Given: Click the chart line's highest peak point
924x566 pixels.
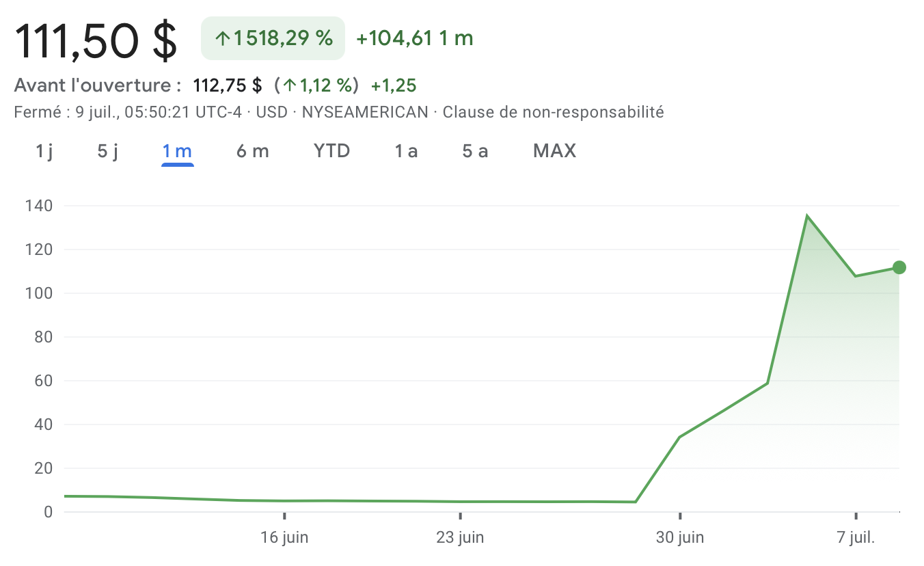Looking at the screenshot, I should tap(807, 216).
